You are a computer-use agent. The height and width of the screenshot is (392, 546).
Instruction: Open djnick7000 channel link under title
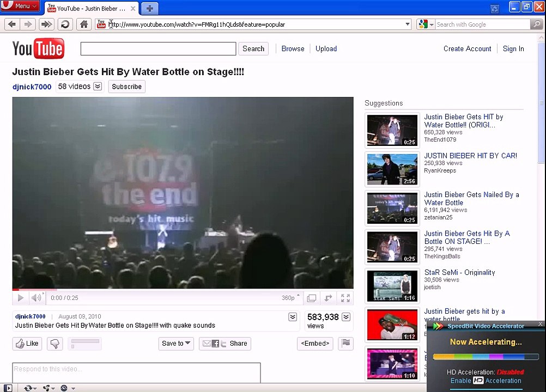point(32,87)
